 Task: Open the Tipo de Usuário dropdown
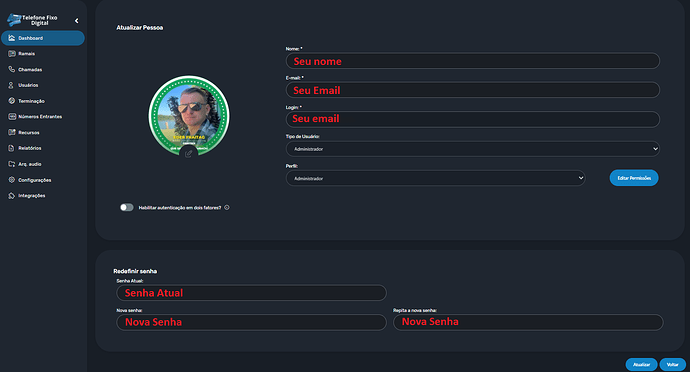(x=473, y=149)
